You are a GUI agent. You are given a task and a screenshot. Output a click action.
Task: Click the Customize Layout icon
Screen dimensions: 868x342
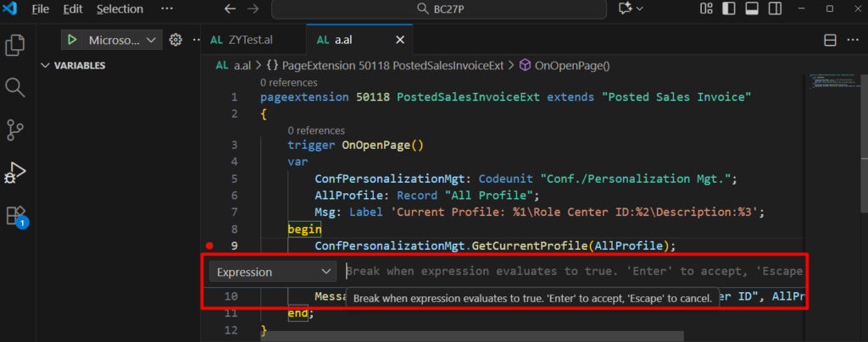pyautogui.click(x=706, y=8)
